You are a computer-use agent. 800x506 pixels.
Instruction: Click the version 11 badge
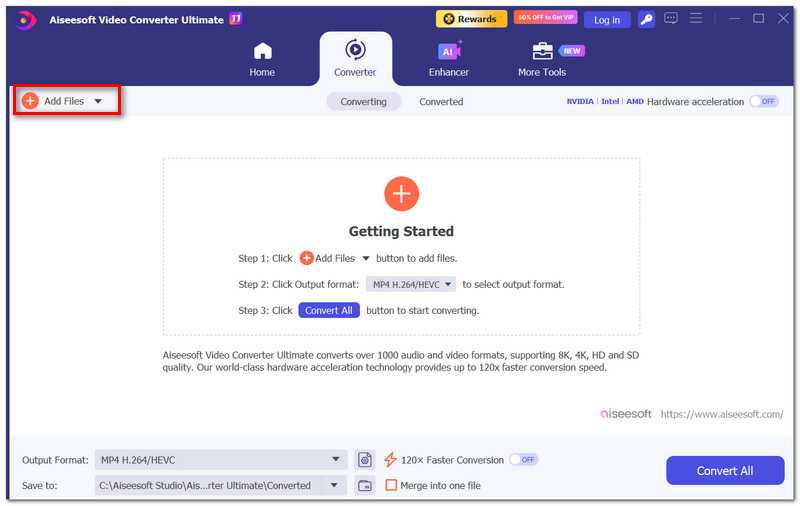(236, 19)
